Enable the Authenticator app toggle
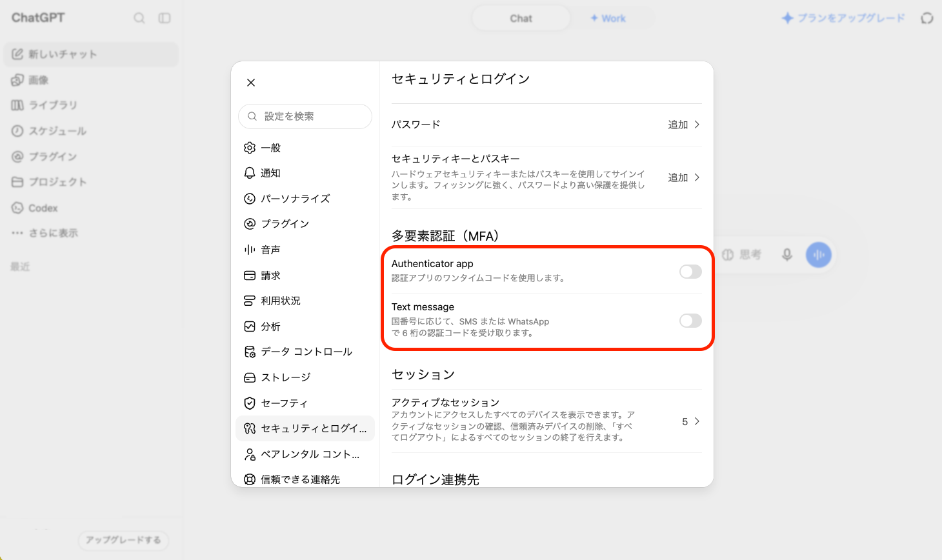942x560 pixels. [x=690, y=272]
